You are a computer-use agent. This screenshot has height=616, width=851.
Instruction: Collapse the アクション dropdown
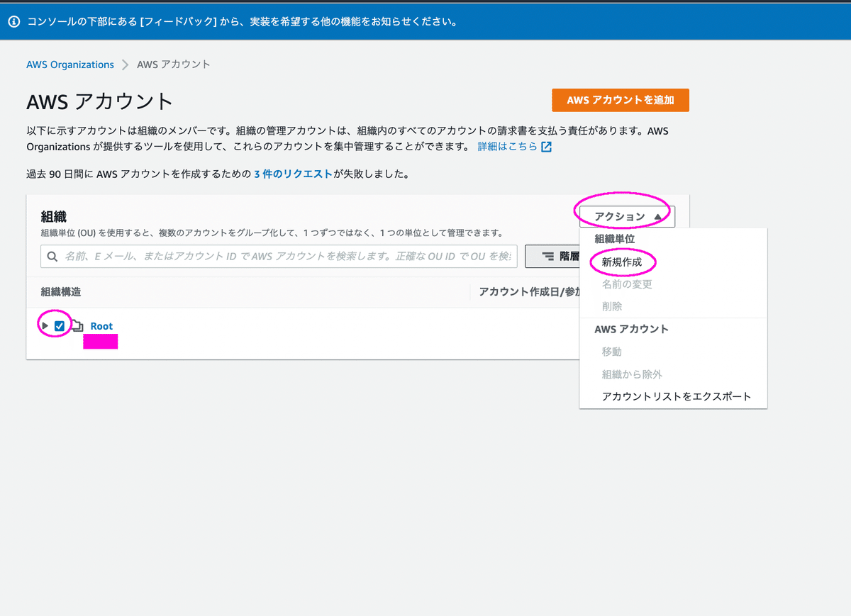pos(627,216)
